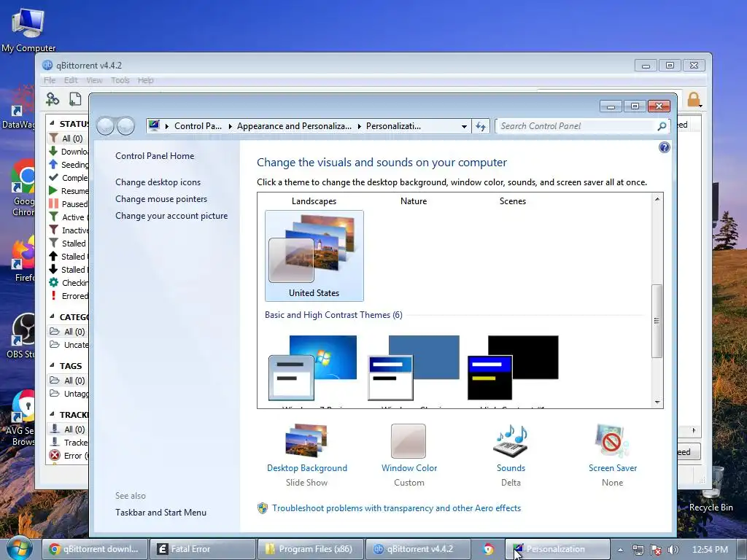Select Untagged filter in qBittorrent
Image resolution: width=747 pixels, height=560 pixels.
pyautogui.click(x=68, y=393)
